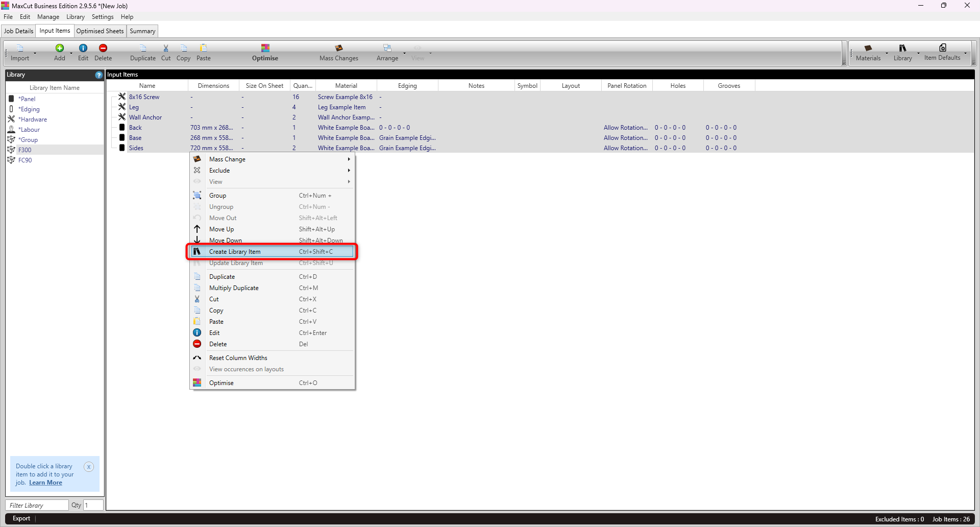This screenshot has width=980, height=527.
Task: Open the Item Defaults dropdown arrow
Action: click(965, 53)
